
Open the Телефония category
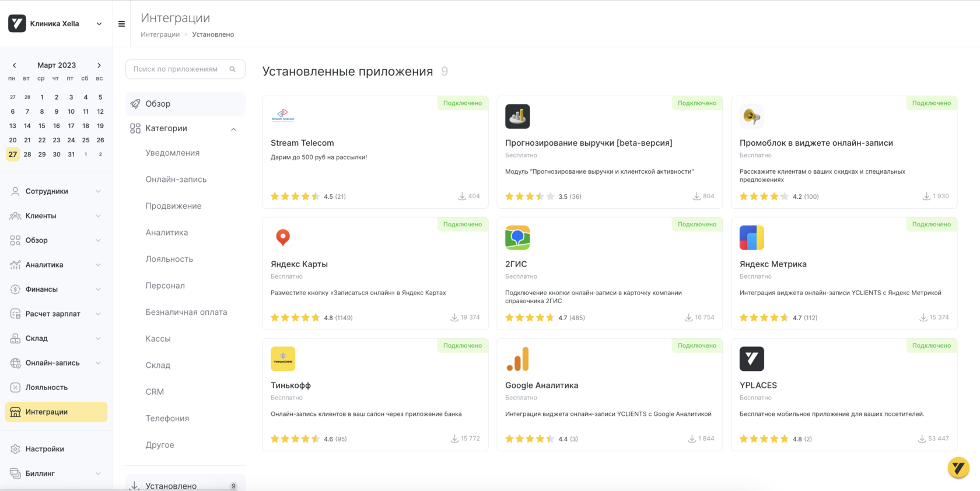click(167, 418)
